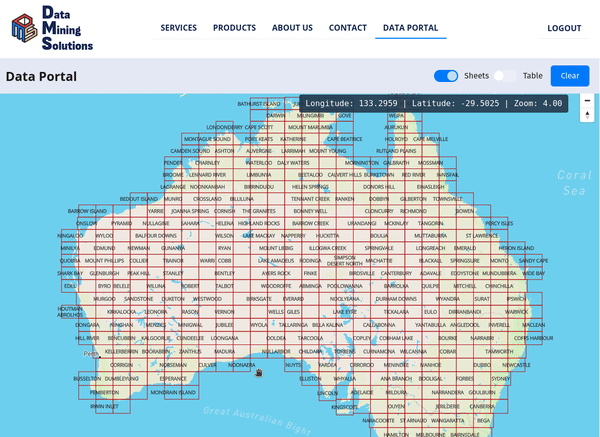Select the HELEN SPRINGS sheet
Viewport: 600px width, 437px height.
pyautogui.click(x=310, y=187)
